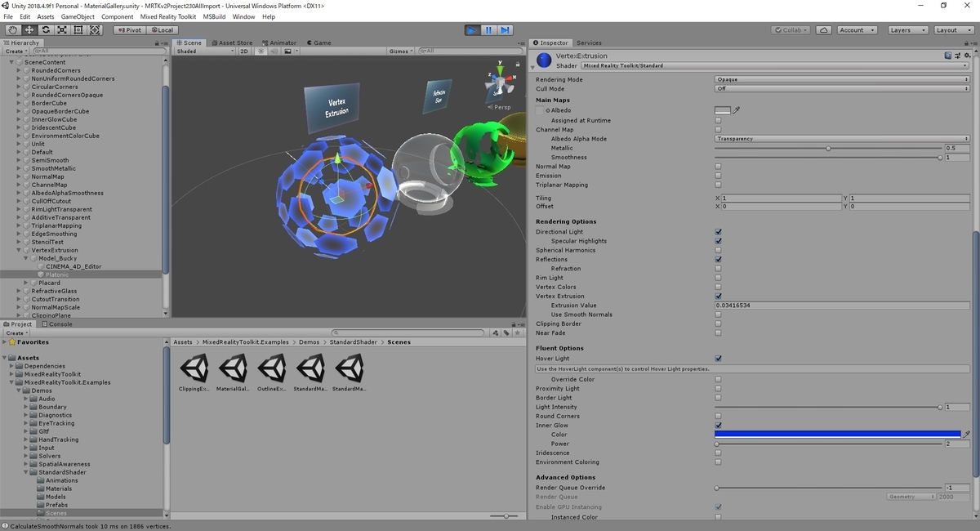Viewport: 980px width, 531px height.
Task: Click the albedo color eyedropper icon
Action: click(737, 110)
